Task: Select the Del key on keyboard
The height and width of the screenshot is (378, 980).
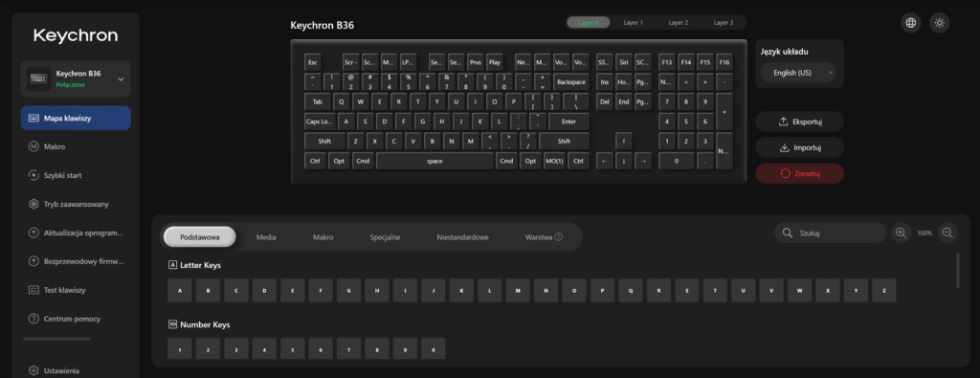Action: [x=605, y=101]
